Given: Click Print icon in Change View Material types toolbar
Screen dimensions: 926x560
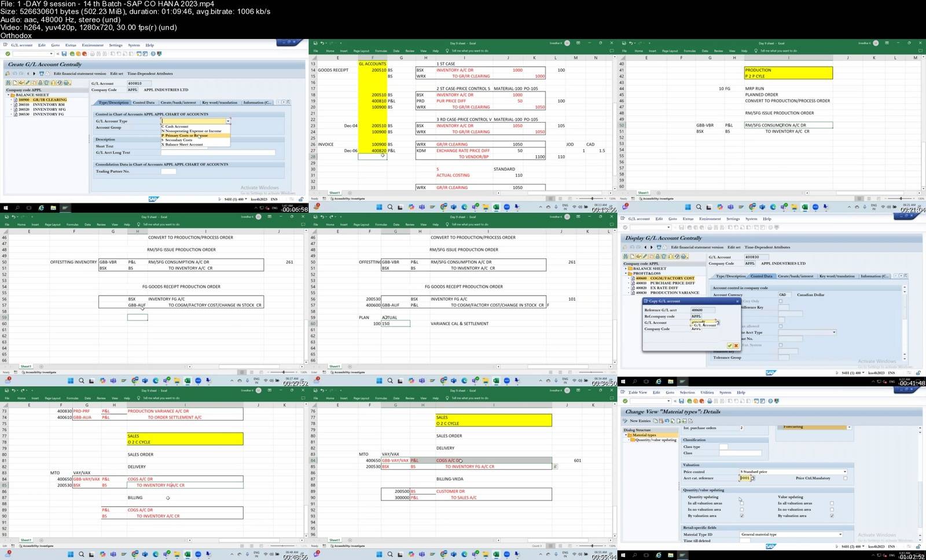Looking at the screenshot, I should coord(710,401).
